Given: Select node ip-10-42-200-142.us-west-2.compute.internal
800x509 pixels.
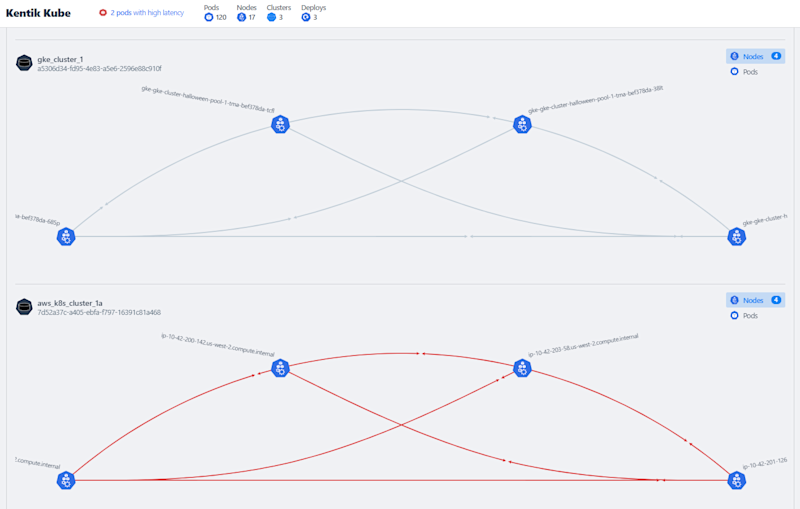Looking at the screenshot, I should 280,368.
